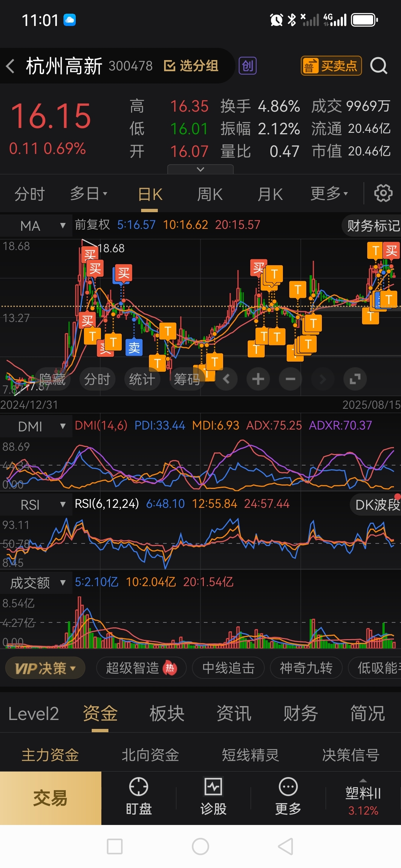This screenshot has width=401, height=868.
Task: Open the 统计 statistics overlay button
Action: point(142,379)
